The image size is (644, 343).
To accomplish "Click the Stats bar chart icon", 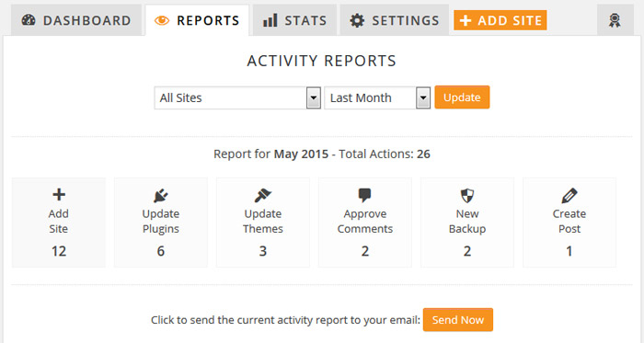I will (x=270, y=20).
